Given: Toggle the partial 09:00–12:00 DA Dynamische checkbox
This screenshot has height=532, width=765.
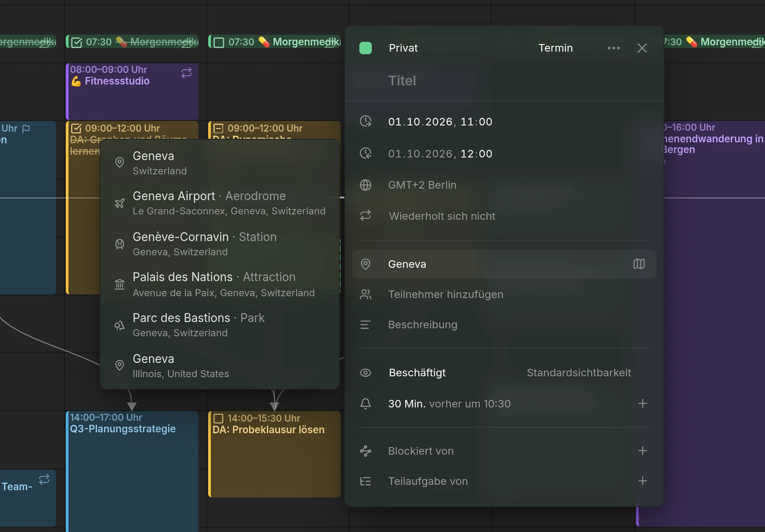Looking at the screenshot, I should 218,129.
